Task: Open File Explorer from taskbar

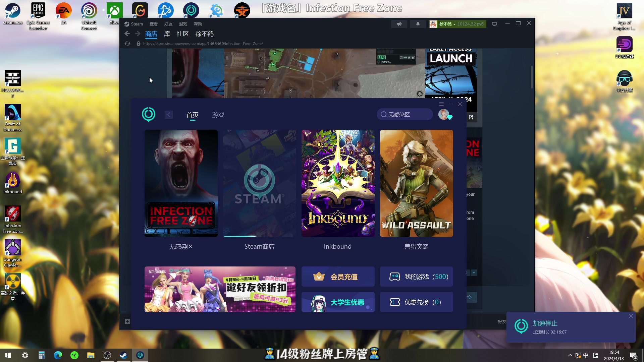Action: [x=91, y=355]
